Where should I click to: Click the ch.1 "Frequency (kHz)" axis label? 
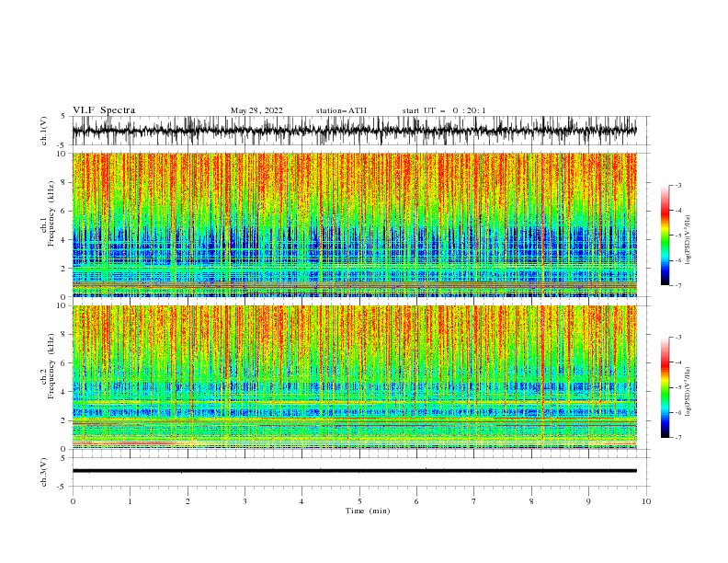pyautogui.click(x=51, y=213)
